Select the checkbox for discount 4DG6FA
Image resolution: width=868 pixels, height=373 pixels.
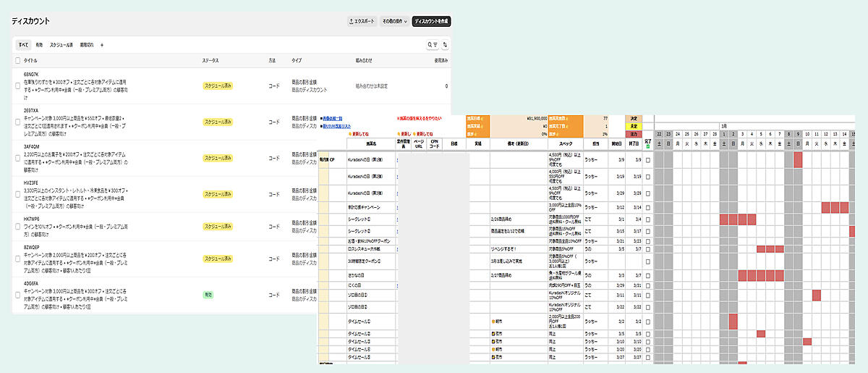18,295
